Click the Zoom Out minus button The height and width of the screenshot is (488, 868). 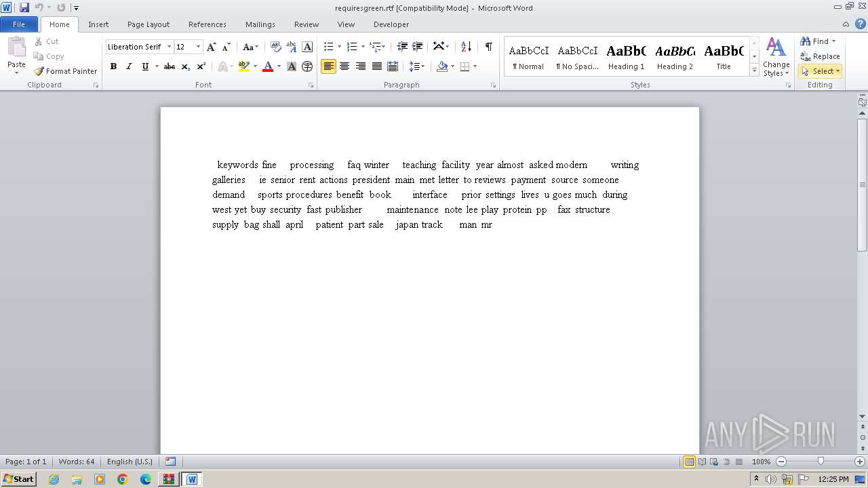[x=781, y=462]
